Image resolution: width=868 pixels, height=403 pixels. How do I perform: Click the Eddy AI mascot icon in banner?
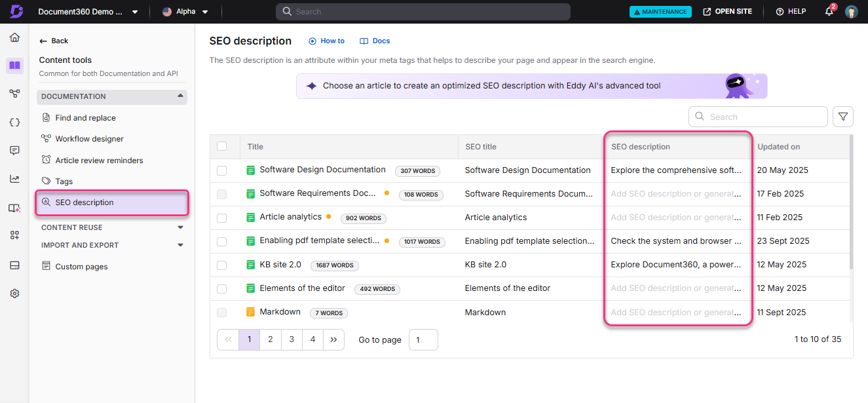[x=736, y=85]
